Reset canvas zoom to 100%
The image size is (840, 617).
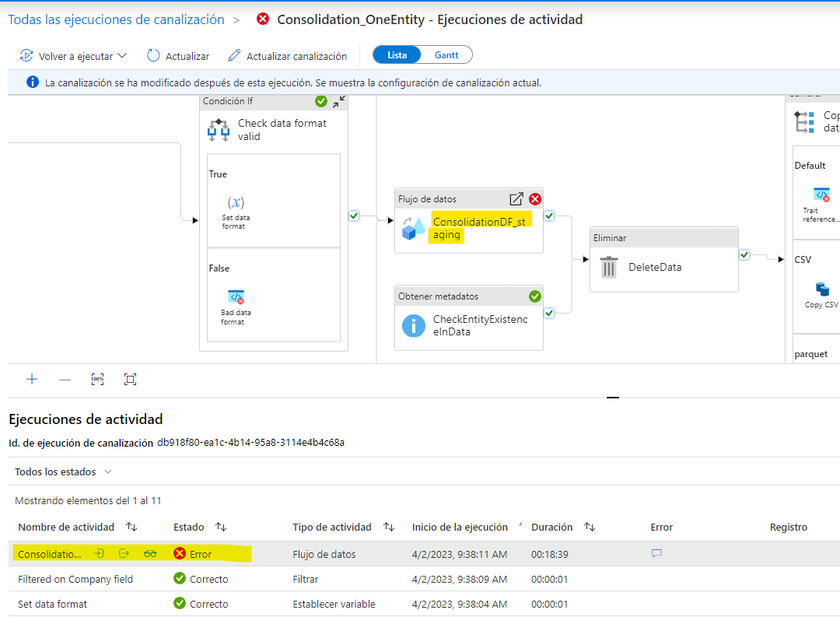pos(96,380)
